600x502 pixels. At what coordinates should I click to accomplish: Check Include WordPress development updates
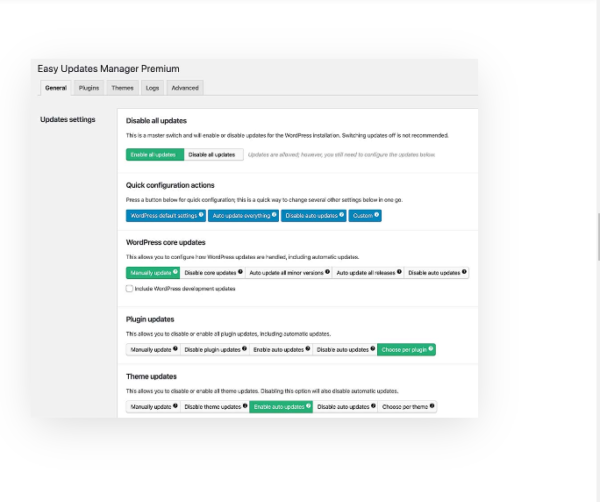[129, 288]
